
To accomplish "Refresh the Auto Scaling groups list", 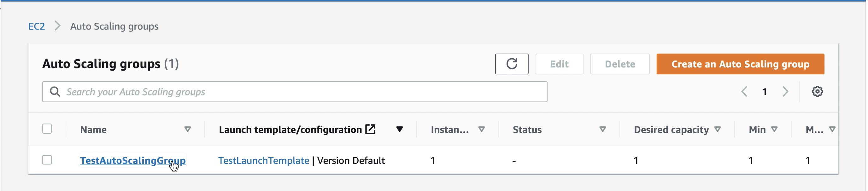I will pyautogui.click(x=512, y=64).
